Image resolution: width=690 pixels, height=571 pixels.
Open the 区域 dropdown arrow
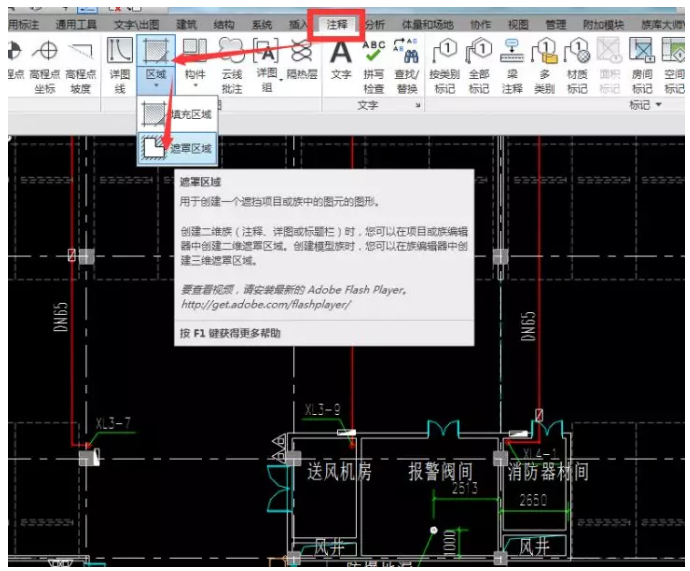pyautogui.click(x=156, y=85)
